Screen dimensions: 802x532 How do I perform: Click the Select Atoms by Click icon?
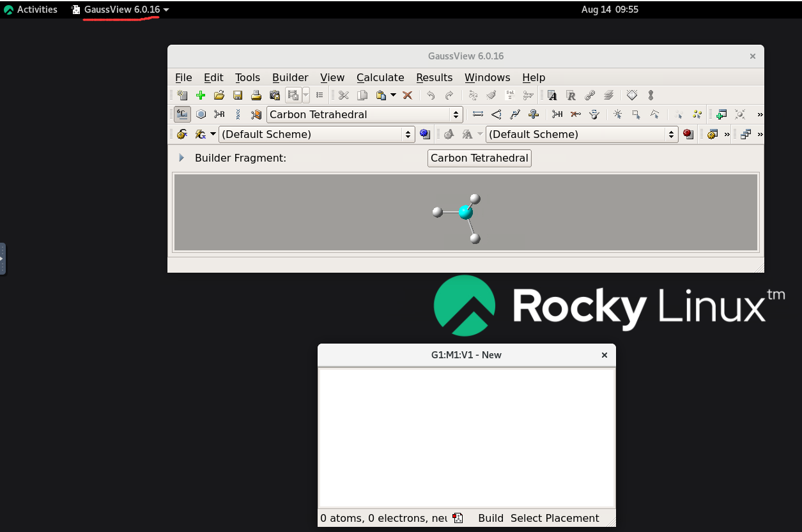tap(618, 114)
